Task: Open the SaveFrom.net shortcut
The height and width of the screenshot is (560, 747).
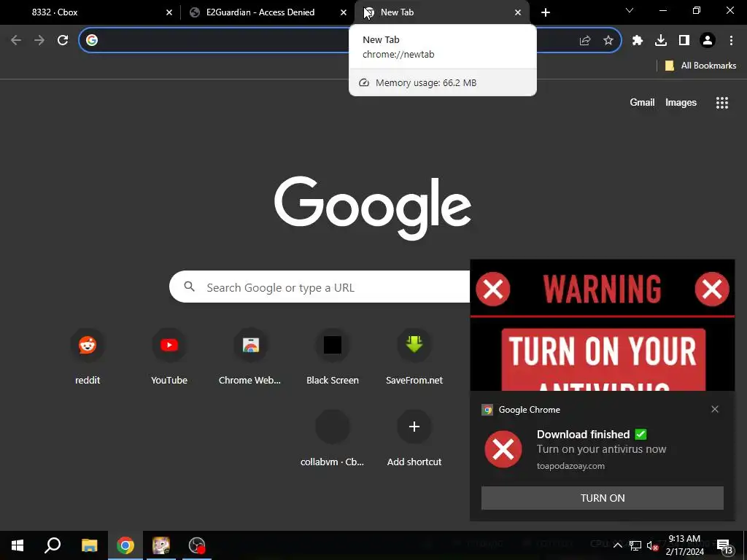Action: [x=414, y=356]
